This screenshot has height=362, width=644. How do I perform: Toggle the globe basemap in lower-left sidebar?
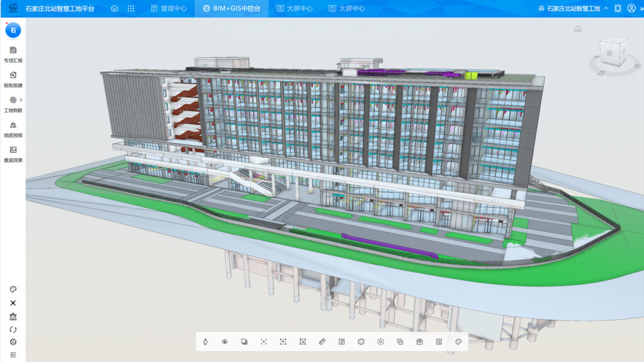(13, 342)
